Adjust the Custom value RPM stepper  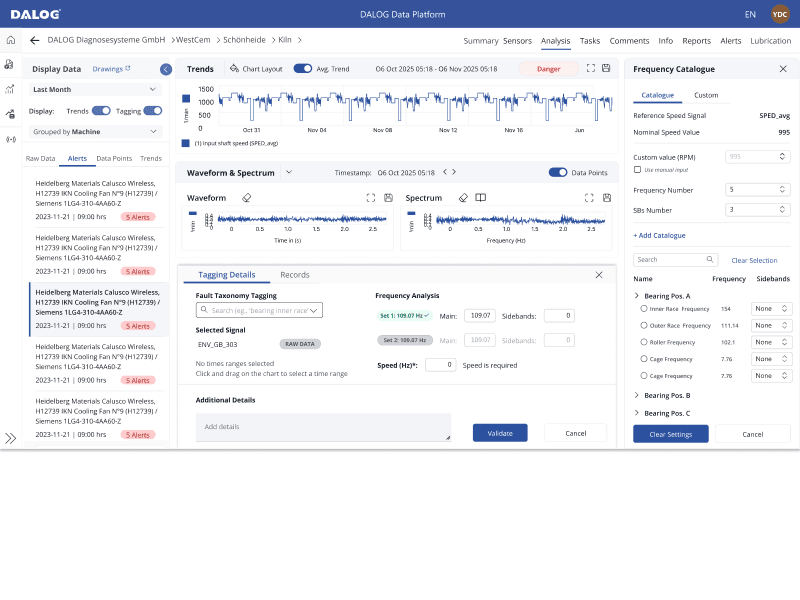point(782,156)
